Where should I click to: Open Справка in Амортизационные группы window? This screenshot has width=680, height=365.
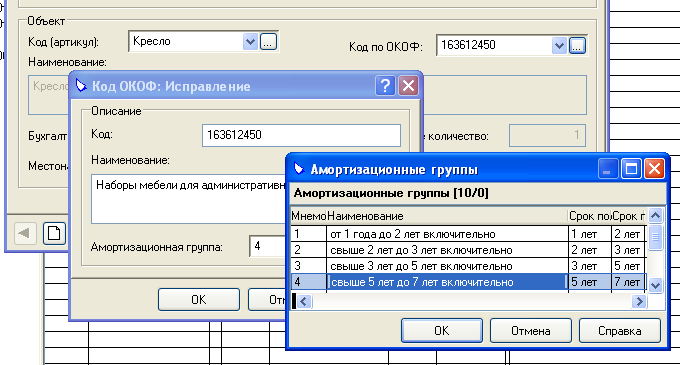pos(620,331)
